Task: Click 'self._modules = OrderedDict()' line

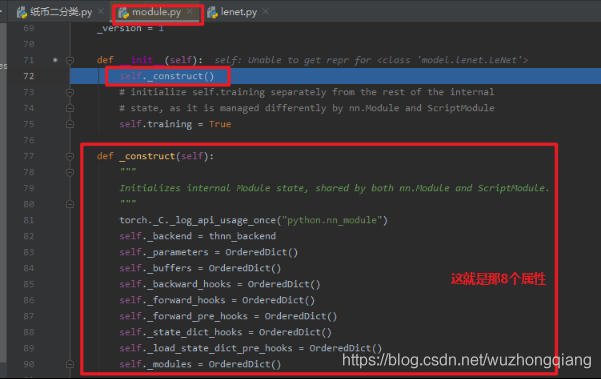Action: click(200, 364)
